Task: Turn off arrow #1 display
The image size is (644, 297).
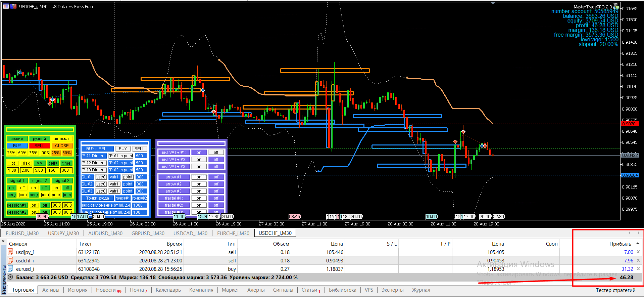Action: [216, 177]
